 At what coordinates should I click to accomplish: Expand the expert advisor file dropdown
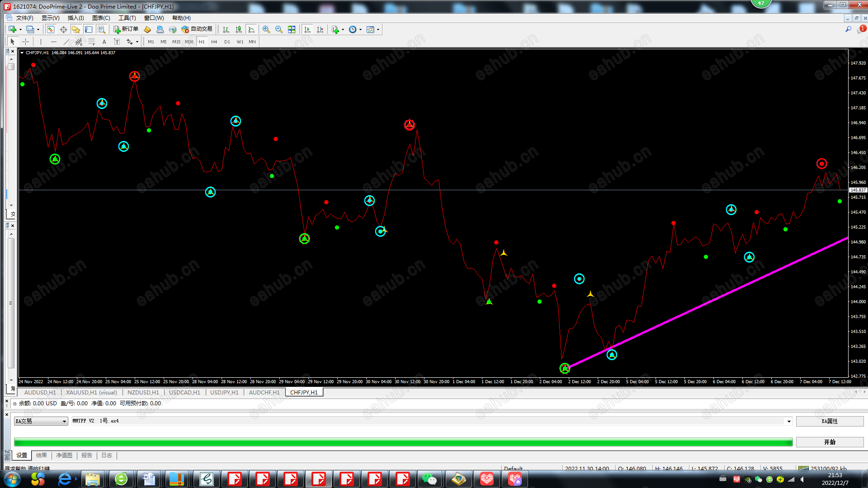click(x=789, y=421)
